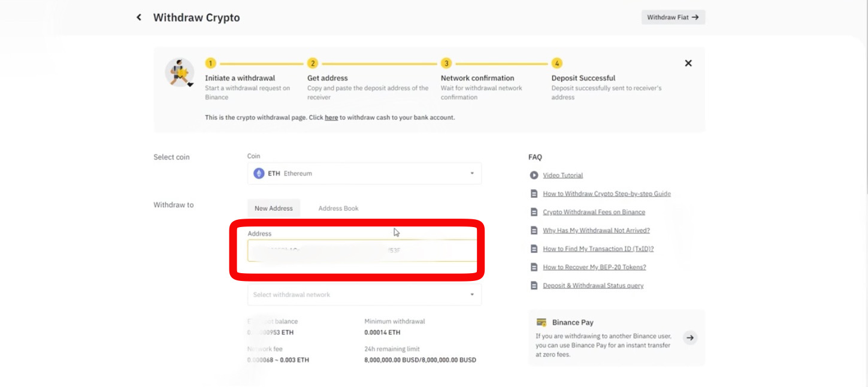Click the ETH Ethereum coin icon
Image resolution: width=868 pixels, height=387 pixels.
tap(259, 173)
